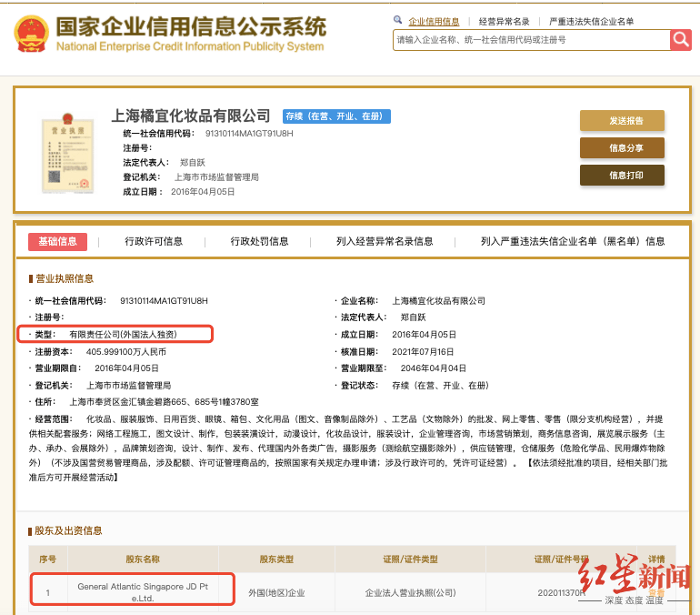Click shareholder General Atlantic Singapore JD Pte.Ltd.
The width and height of the screenshot is (700, 615).
tap(143, 592)
